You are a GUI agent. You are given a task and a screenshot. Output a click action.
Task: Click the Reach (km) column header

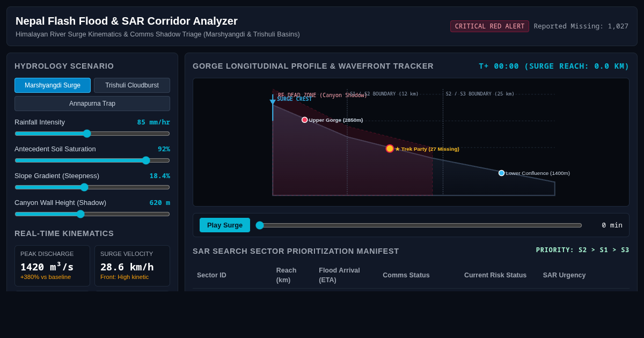(286, 275)
